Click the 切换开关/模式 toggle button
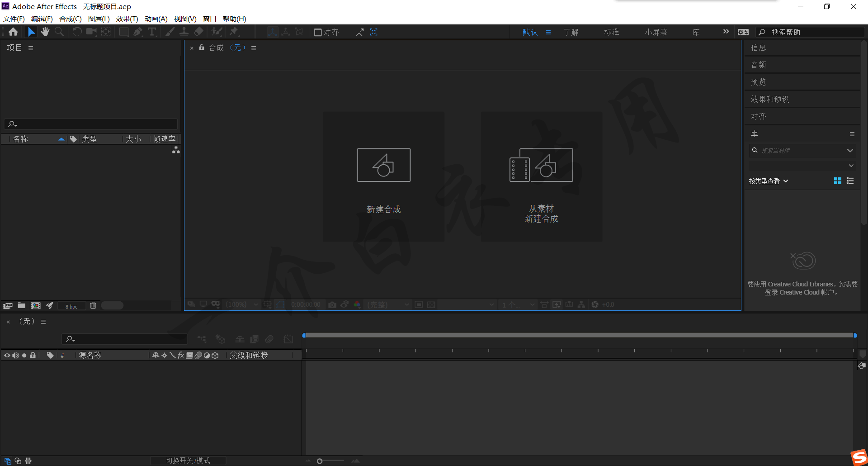The height and width of the screenshot is (466, 868). (x=188, y=461)
